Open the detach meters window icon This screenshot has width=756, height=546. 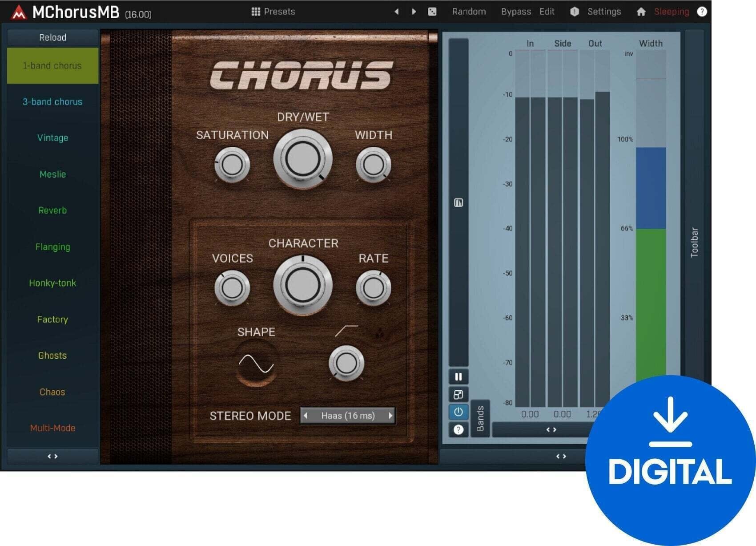pos(458,395)
